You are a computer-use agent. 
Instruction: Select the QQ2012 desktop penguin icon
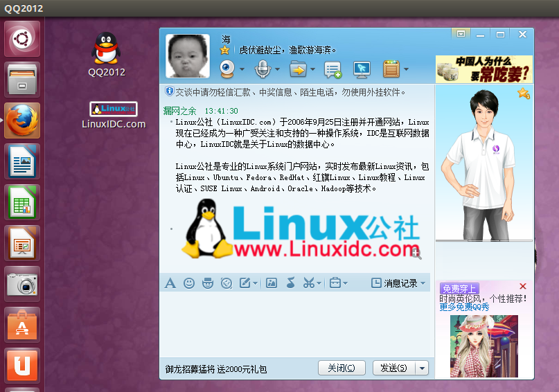(x=106, y=54)
